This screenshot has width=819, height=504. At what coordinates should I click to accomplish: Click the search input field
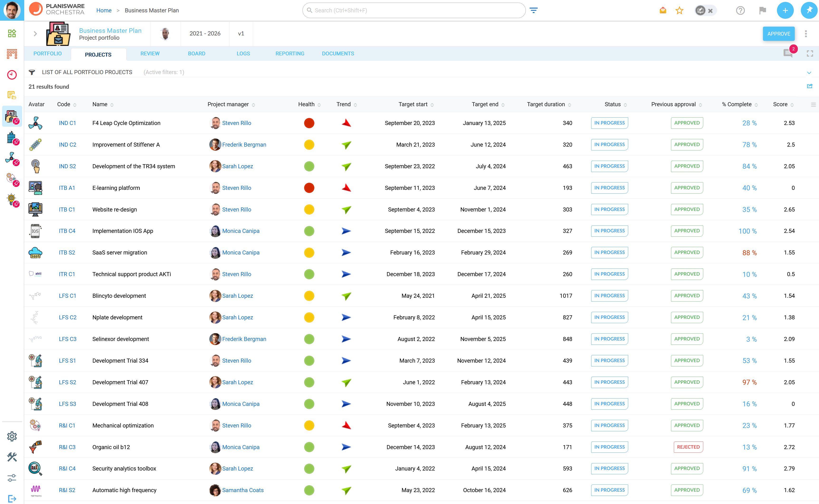(x=414, y=10)
